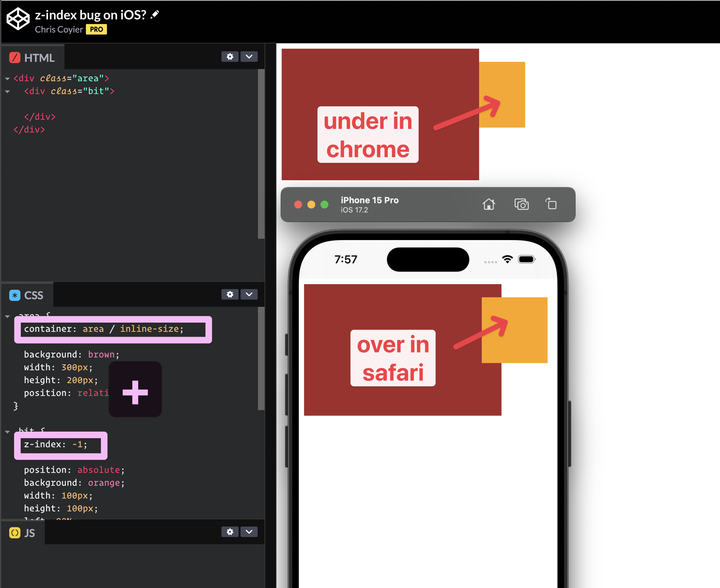The width and height of the screenshot is (720, 588).
Task: Edit pen title with pencil icon
Action: [x=155, y=14]
